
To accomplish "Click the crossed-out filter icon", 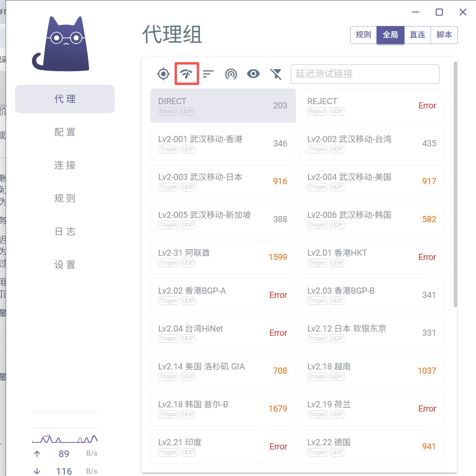I will click(x=276, y=74).
